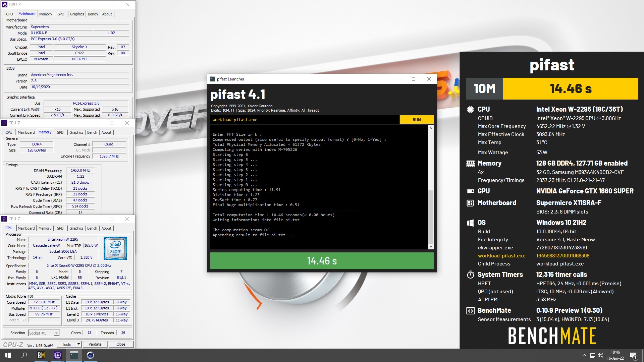Click the 128 GBytes memory size value
This screenshot has width=644, height=362.
(37, 150)
